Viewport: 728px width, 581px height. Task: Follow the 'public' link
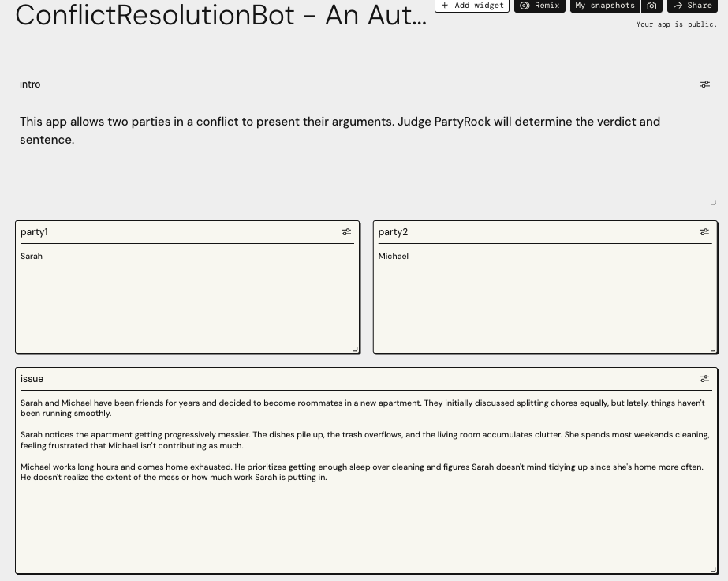coord(700,24)
